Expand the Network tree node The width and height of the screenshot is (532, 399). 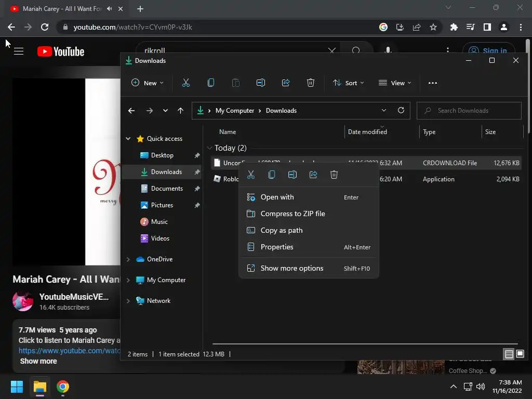128,301
